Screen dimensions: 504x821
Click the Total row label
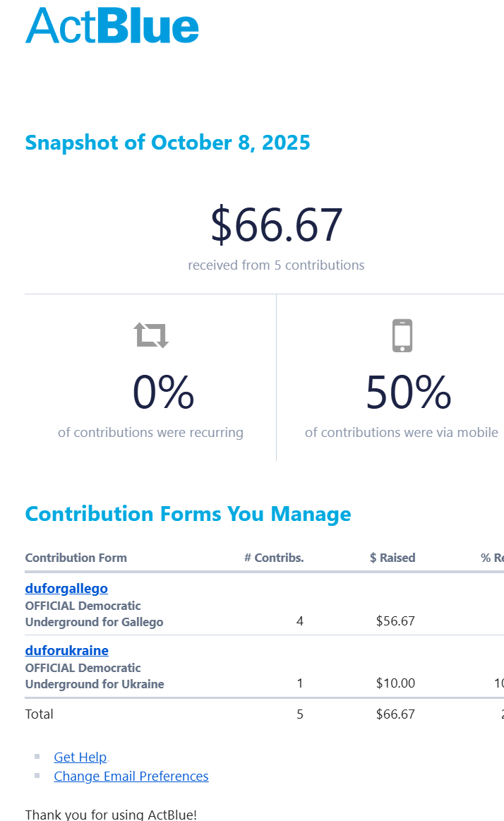click(40, 714)
